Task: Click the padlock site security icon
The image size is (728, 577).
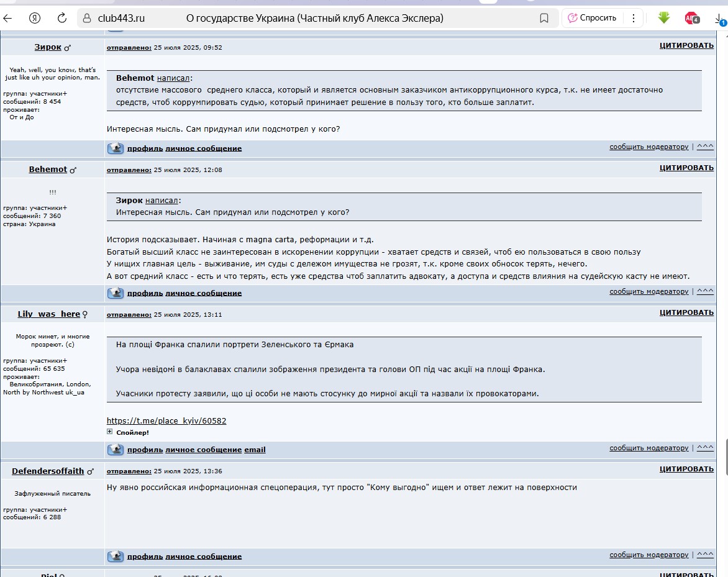Action: click(x=87, y=18)
